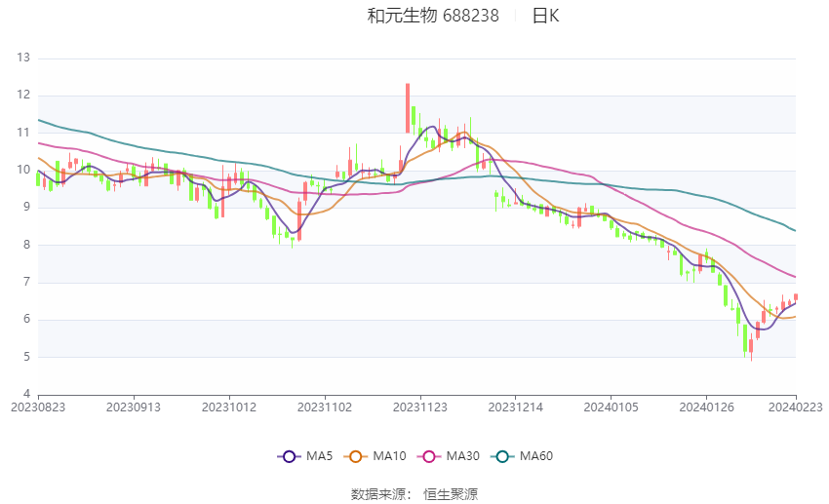Toggle the MA5 legend series
The height and width of the screenshot is (504, 829).
tap(305, 456)
